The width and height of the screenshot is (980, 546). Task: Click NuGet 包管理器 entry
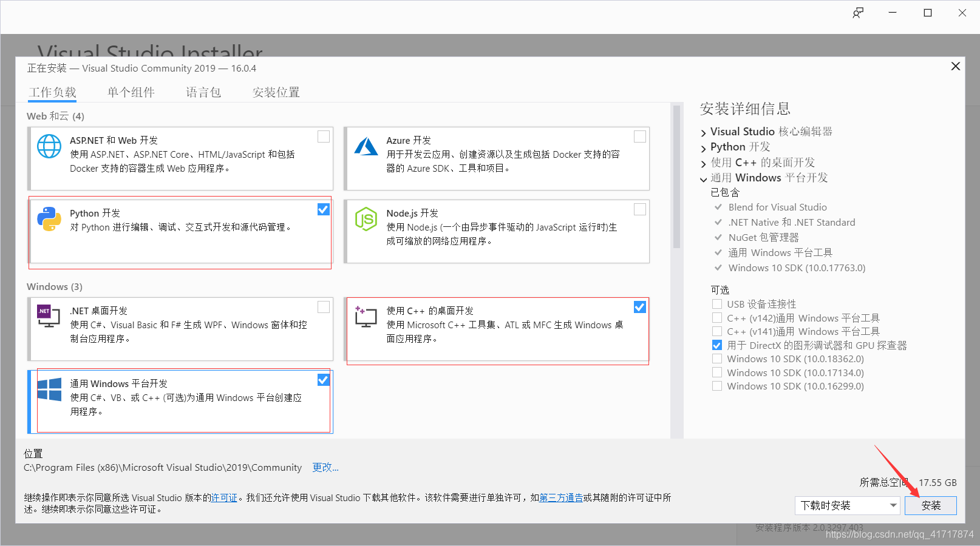point(764,237)
